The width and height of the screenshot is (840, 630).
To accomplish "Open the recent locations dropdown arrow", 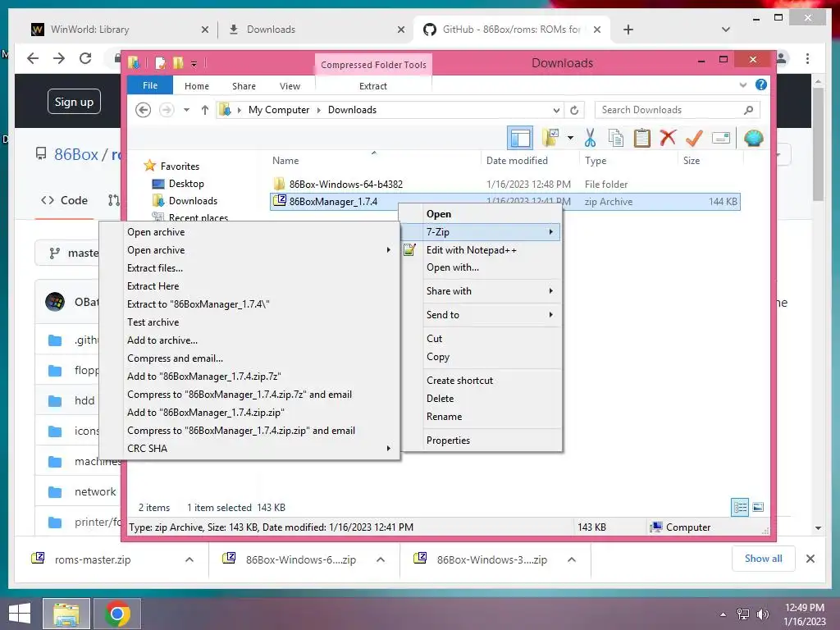I will tap(186, 110).
